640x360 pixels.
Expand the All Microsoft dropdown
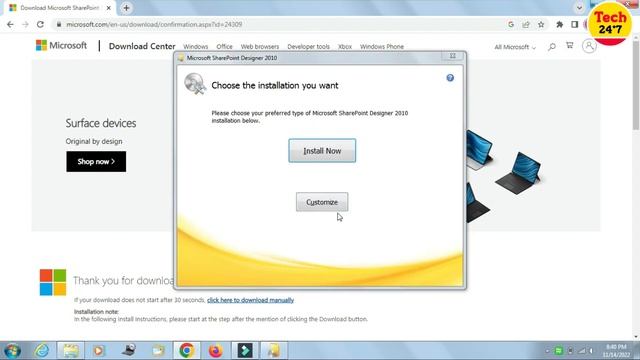click(515, 47)
